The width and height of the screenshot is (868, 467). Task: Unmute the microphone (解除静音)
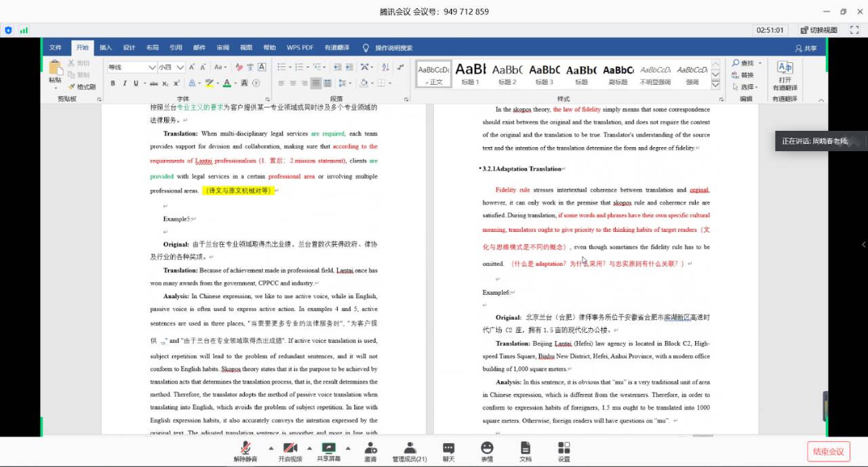tap(245, 451)
